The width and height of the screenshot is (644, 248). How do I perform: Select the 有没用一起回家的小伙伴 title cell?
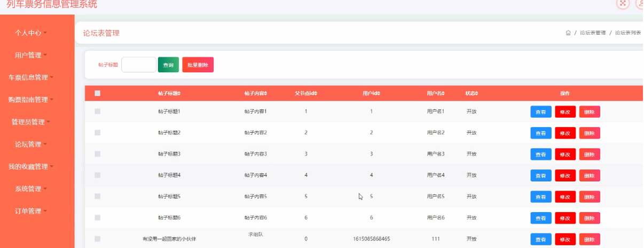169,239
